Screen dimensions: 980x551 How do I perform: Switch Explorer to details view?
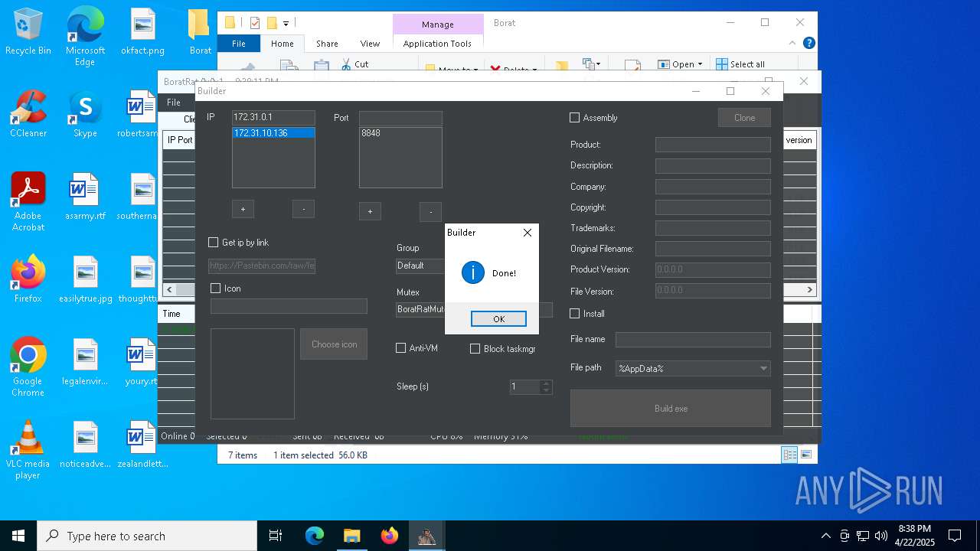click(789, 455)
